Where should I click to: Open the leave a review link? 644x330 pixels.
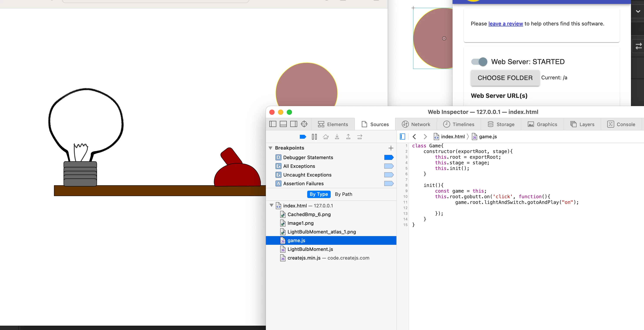(x=505, y=23)
